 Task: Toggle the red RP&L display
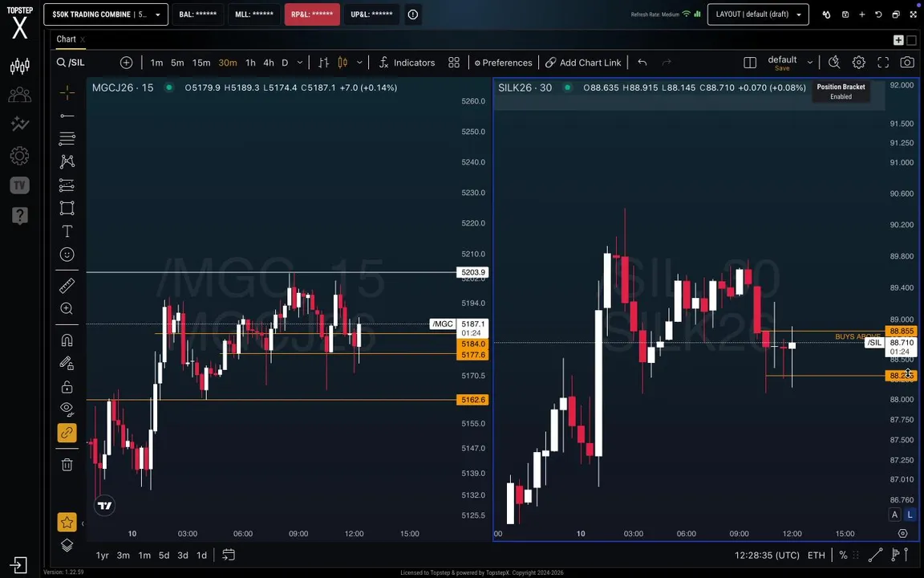pos(312,14)
